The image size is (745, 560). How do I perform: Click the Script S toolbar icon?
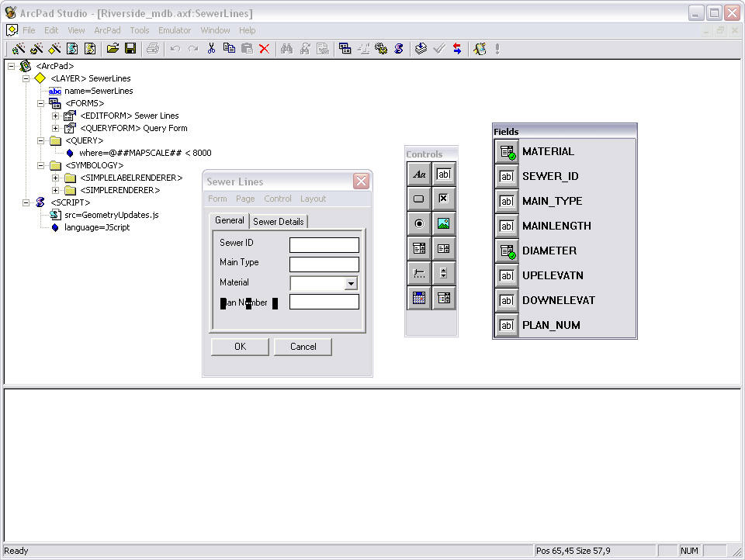point(399,48)
